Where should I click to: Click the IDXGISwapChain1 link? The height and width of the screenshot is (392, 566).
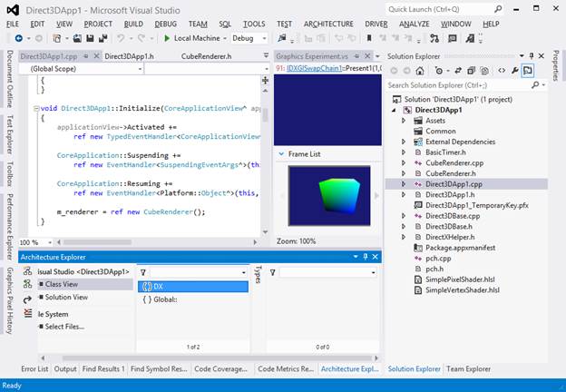[x=314, y=68]
